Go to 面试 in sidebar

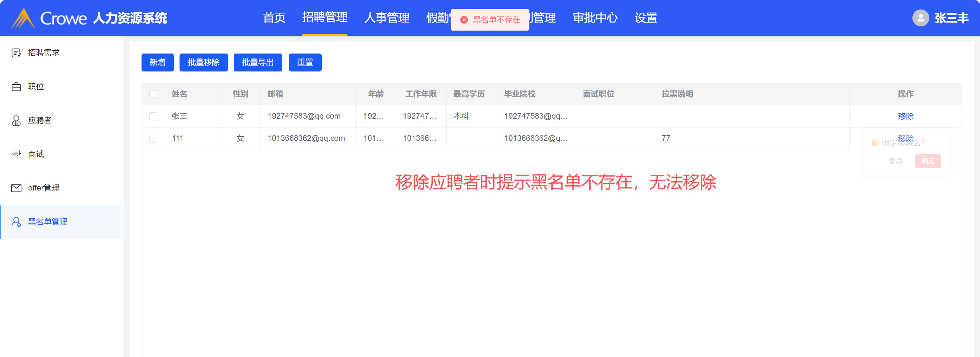pyautogui.click(x=62, y=154)
